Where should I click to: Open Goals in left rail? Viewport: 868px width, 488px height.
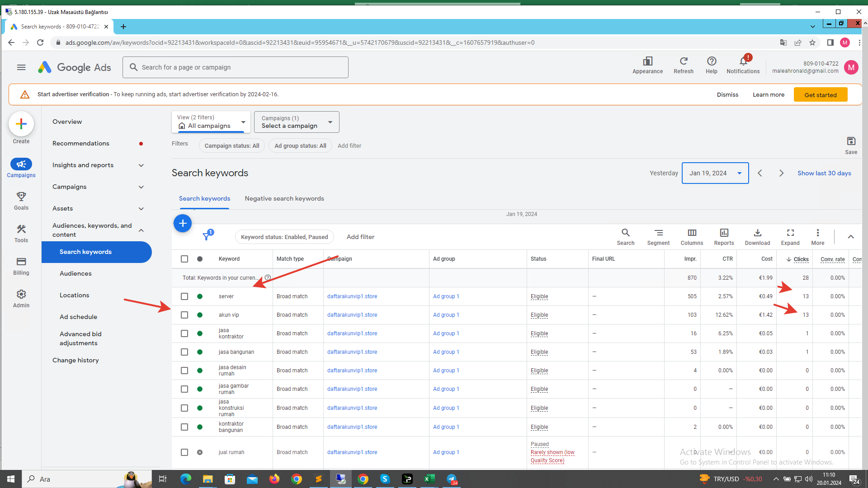tap(21, 201)
